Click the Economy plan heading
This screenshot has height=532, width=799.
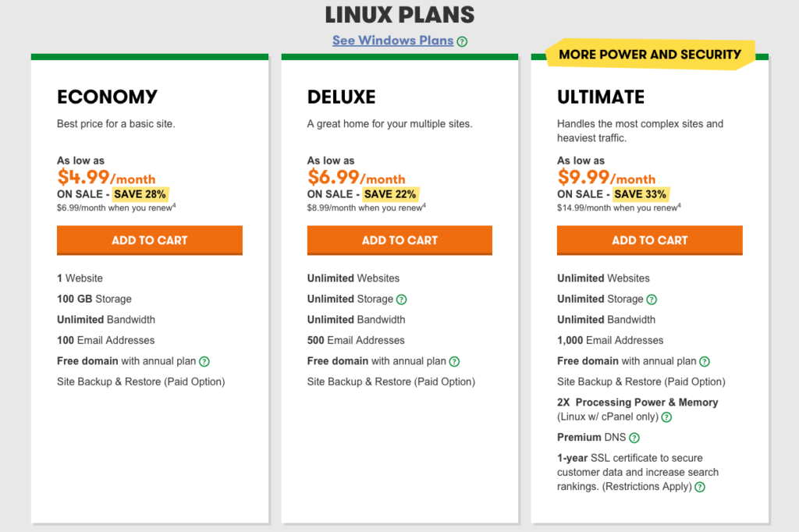[108, 98]
